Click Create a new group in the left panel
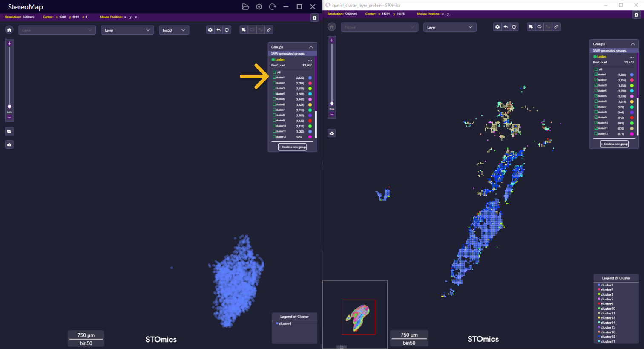 293,147
